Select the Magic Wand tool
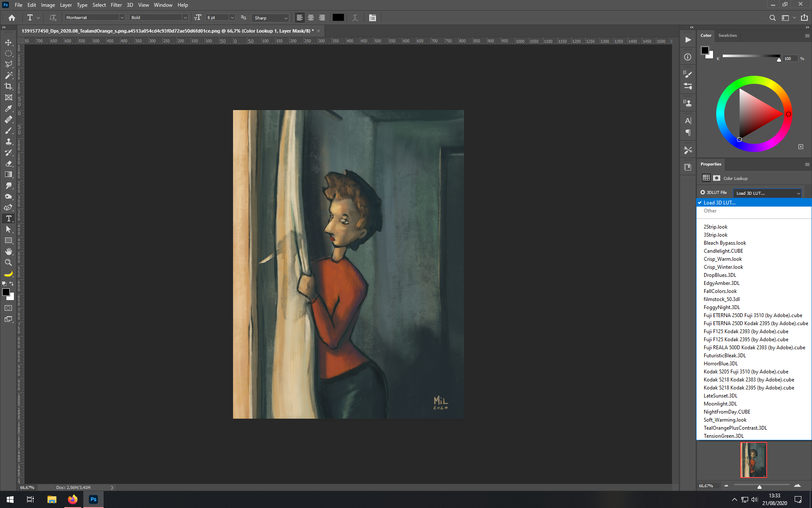Image resolution: width=812 pixels, height=508 pixels. [x=8, y=75]
